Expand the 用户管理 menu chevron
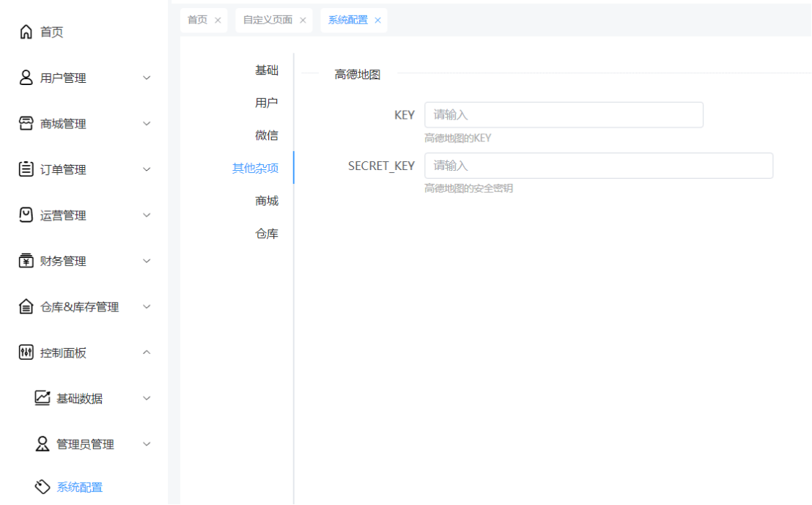Image resolution: width=812 pixels, height=505 pixels. 147,78
